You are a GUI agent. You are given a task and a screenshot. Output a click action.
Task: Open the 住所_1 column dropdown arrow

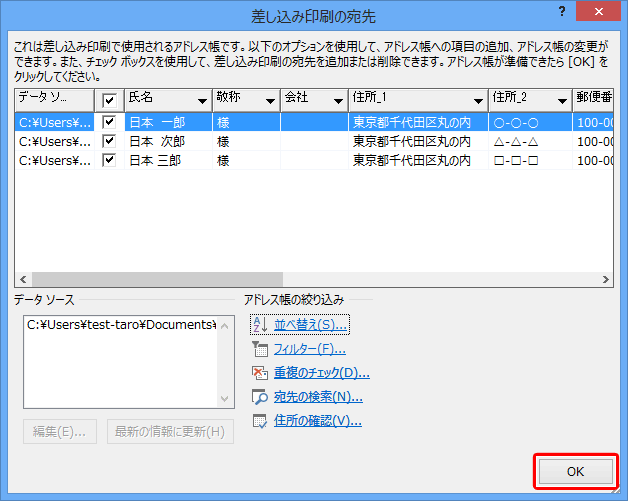(478, 101)
